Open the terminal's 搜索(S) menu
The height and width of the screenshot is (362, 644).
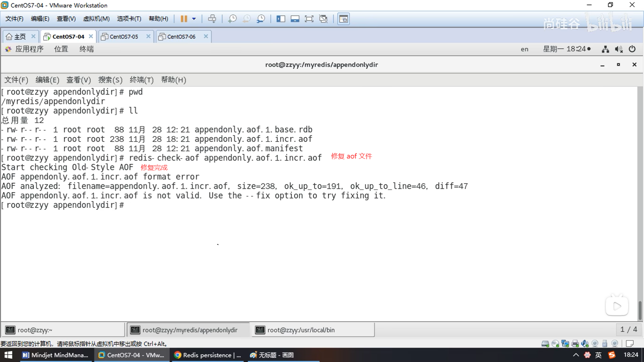[x=110, y=80]
